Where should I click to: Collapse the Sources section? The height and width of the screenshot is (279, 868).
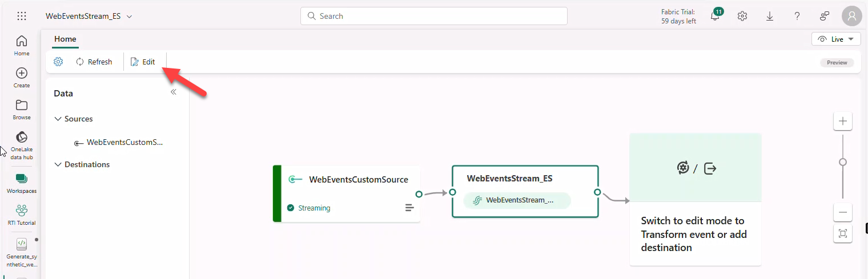[x=58, y=119]
